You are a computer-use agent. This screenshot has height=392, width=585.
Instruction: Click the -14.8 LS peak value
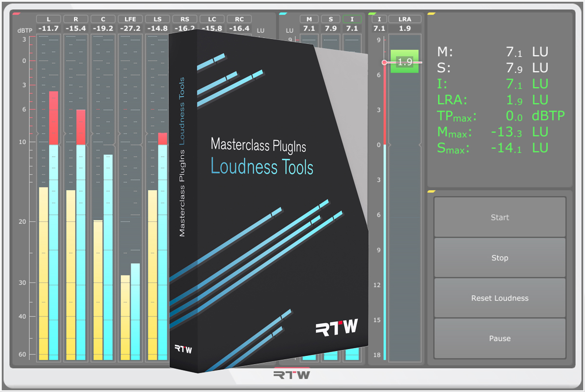tap(157, 28)
